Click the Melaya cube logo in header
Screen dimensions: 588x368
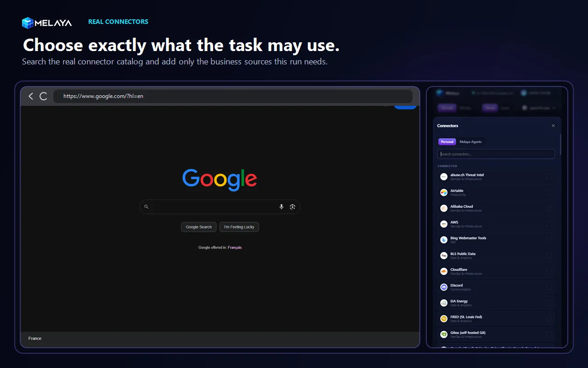tap(28, 23)
